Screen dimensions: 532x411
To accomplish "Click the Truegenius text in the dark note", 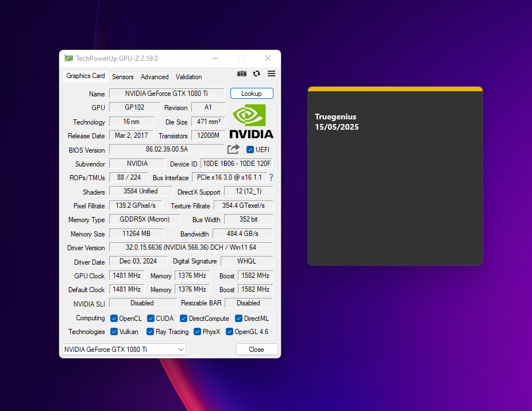I will [336, 117].
